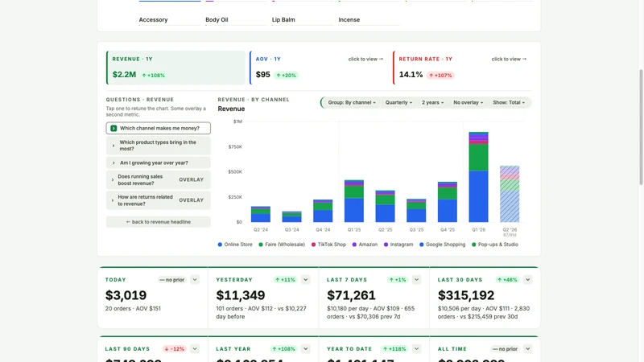Click the $11,349 Yesterday value
Screen dimensions: 644x362
241,295
